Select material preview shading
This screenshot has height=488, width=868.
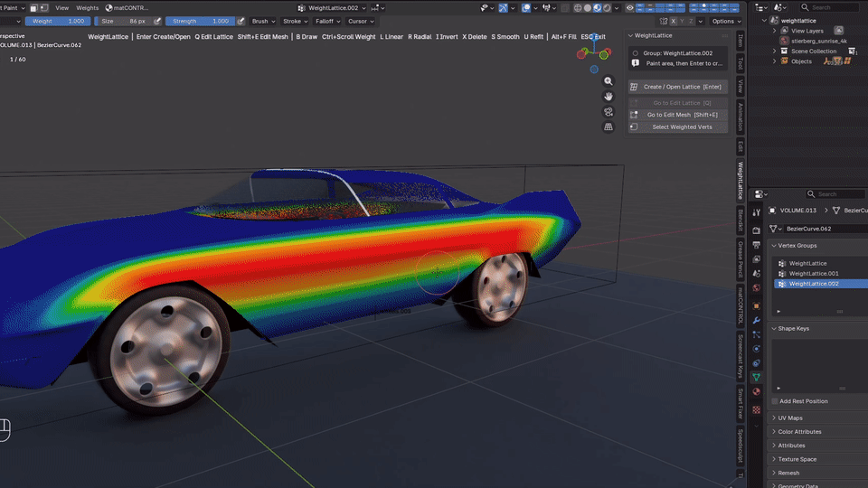598,8
